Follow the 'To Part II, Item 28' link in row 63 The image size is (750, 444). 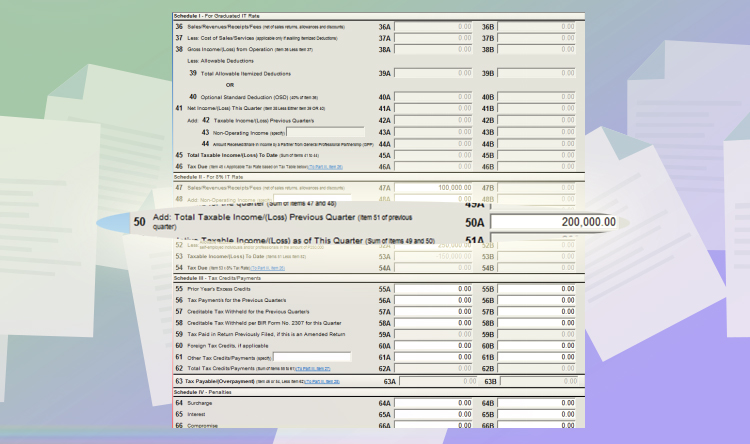322,382
